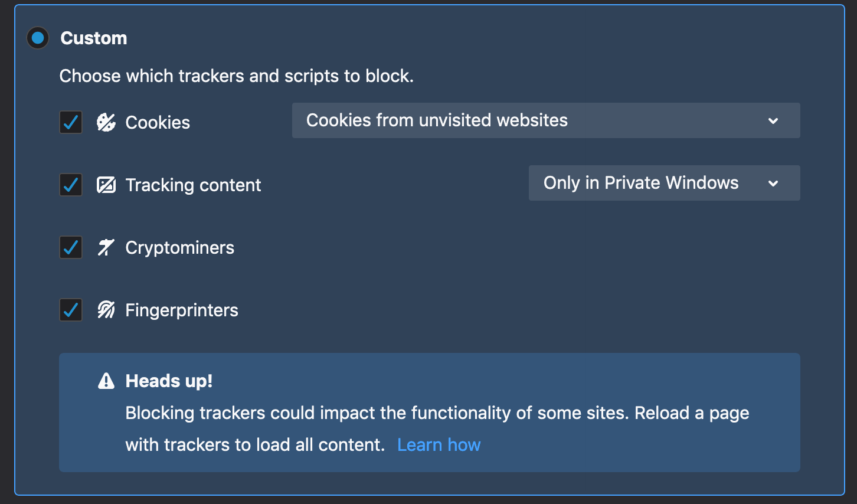
Task: Select the Custom radio button
Action: pyautogui.click(x=37, y=37)
